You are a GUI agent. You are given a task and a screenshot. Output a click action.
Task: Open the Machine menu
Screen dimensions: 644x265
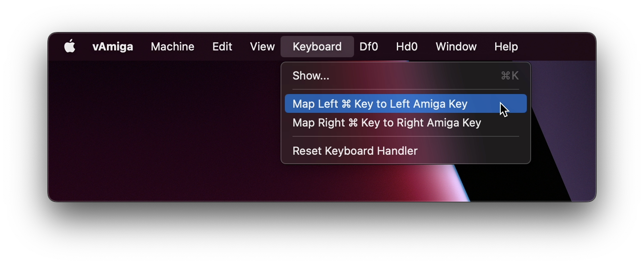point(172,47)
